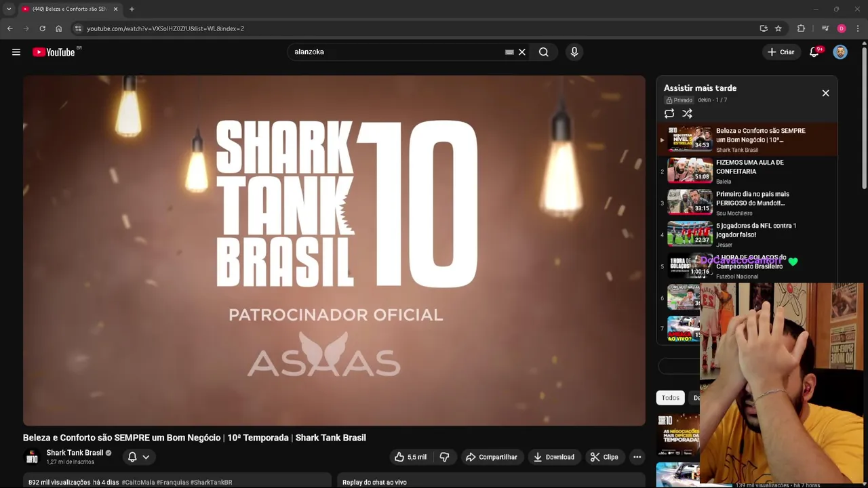
Task: Play FIZEMOS UMA AULA DE CONFEITARIA from playlist
Action: click(746, 171)
